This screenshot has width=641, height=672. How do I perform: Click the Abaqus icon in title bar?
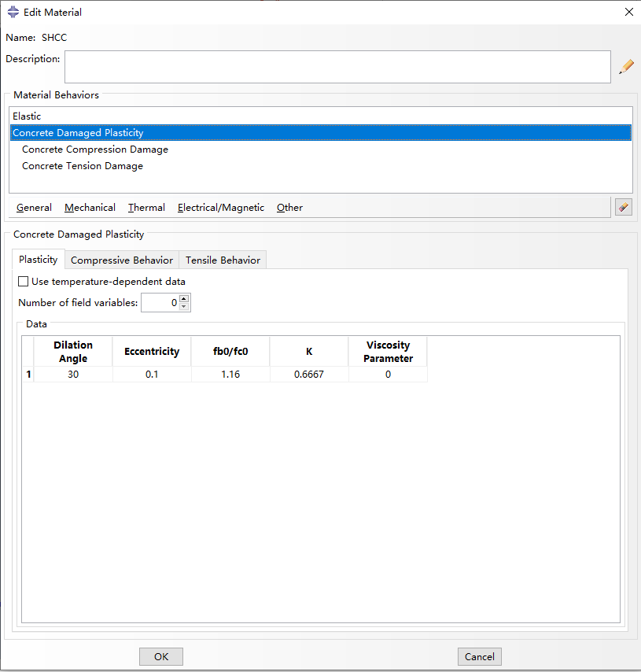13,12
